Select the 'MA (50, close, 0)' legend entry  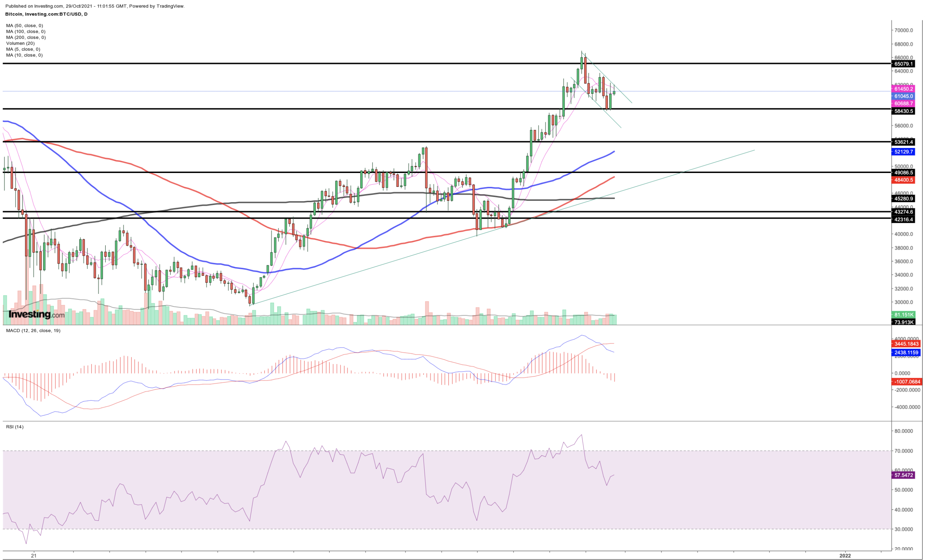(24, 25)
